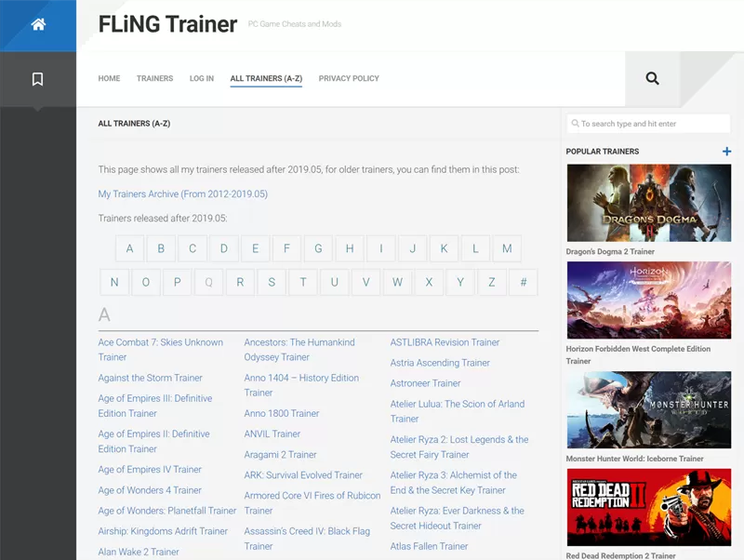The image size is (744, 560).
Task: Jump to letter P index button
Action: point(177,283)
